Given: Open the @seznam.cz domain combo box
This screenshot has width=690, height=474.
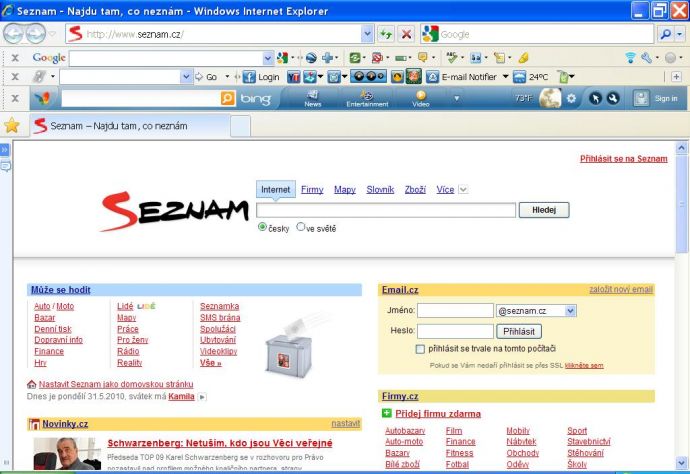Looking at the screenshot, I should (536, 311).
